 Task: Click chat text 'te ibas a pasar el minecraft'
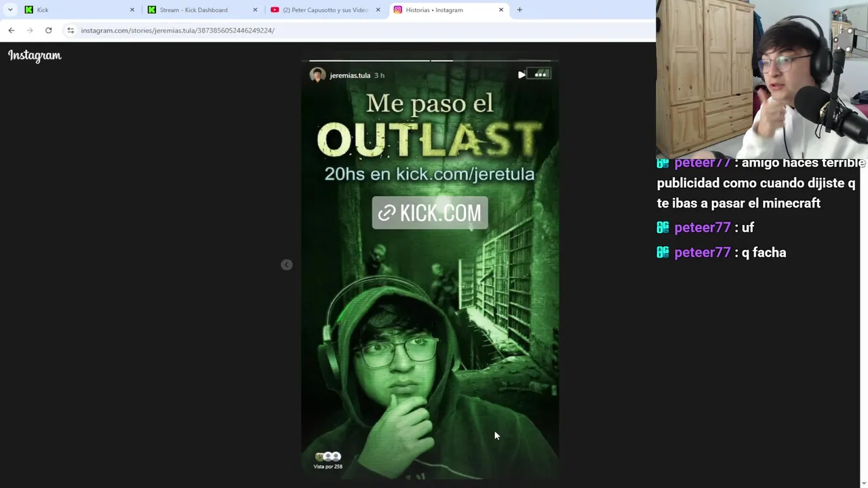pyautogui.click(x=738, y=203)
